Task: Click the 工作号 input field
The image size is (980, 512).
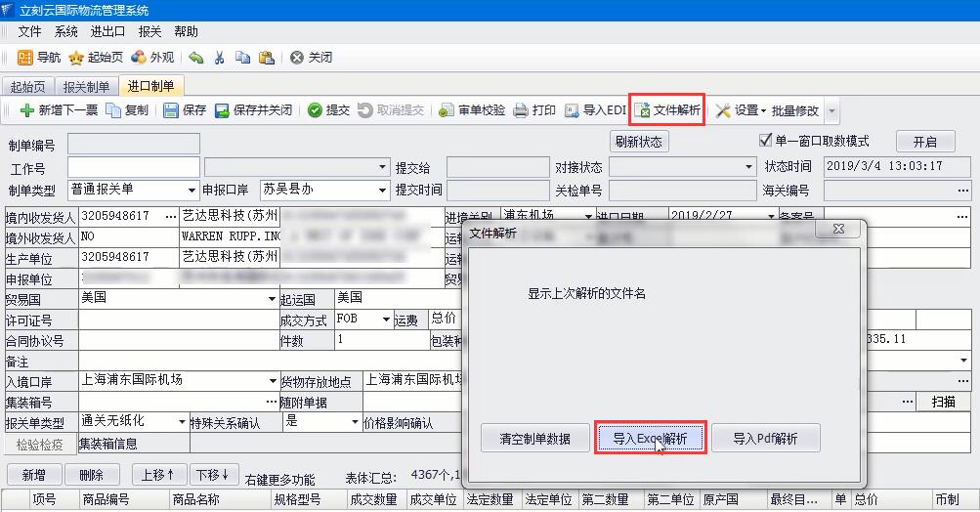Action: pos(133,168)
